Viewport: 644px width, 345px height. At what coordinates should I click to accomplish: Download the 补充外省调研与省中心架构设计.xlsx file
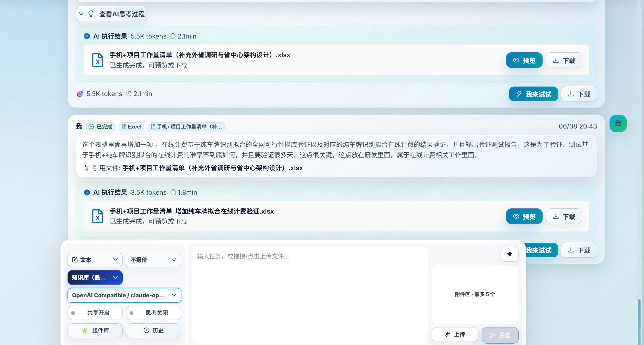[x=564, y=60]
